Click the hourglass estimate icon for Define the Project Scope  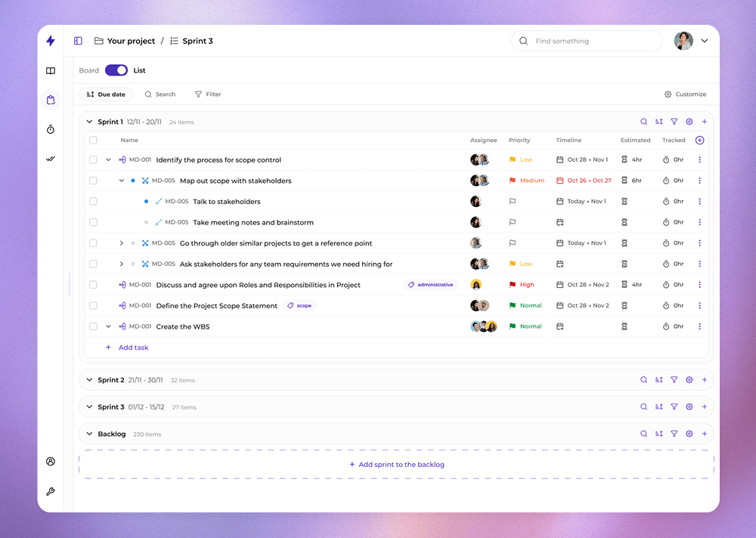pos(624,305)
